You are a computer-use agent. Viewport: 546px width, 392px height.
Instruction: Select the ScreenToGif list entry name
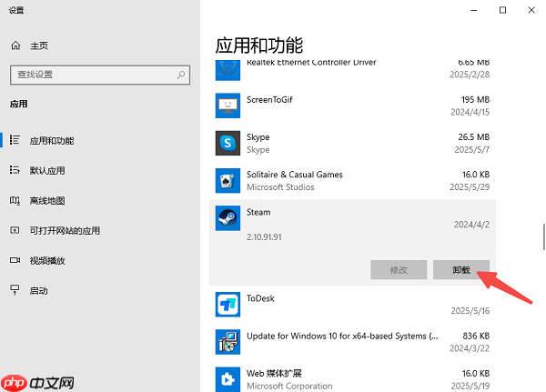click(x=269, y=100)
